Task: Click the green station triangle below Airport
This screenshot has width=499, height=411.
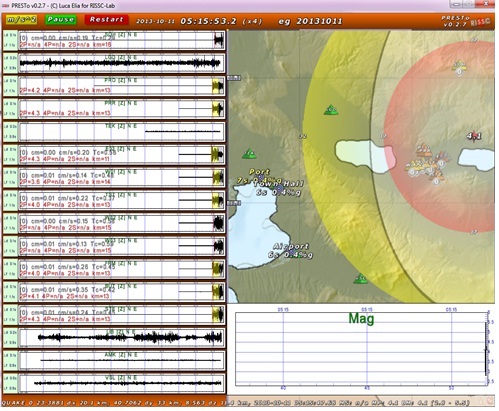Action: coord(360,279)
